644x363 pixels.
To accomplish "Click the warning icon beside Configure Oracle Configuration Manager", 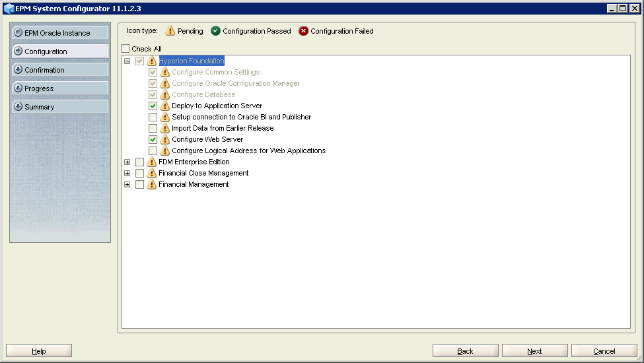I will (164, 83).
